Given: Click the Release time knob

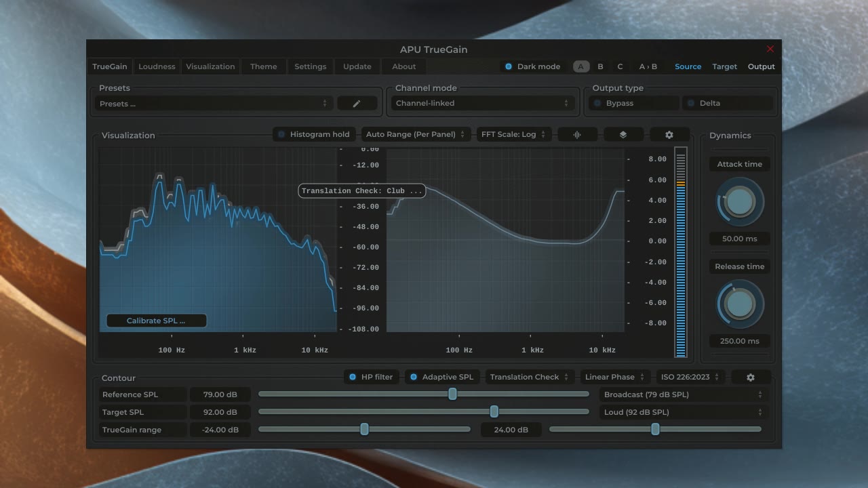Looking at the screenshot, I should [740, 304].
